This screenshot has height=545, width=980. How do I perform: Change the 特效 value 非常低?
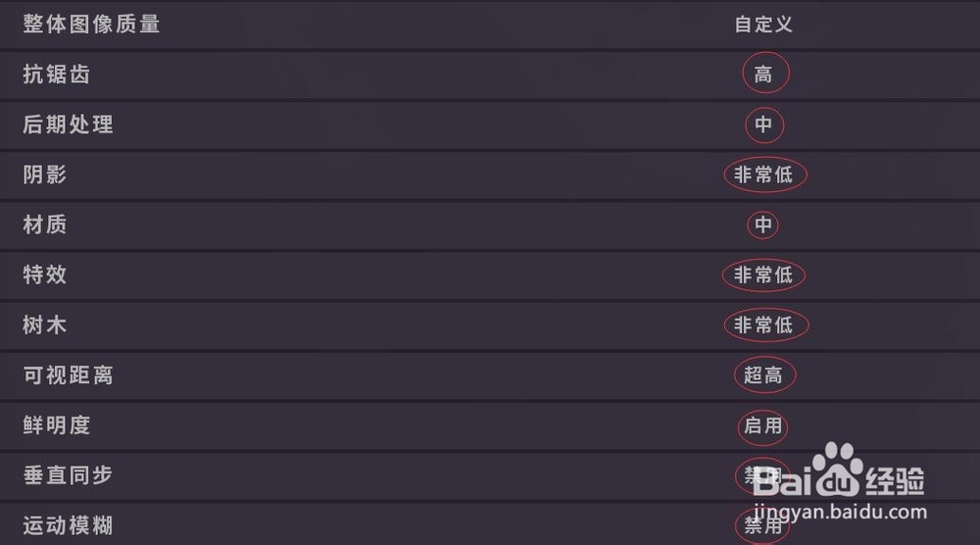[763, 275]
